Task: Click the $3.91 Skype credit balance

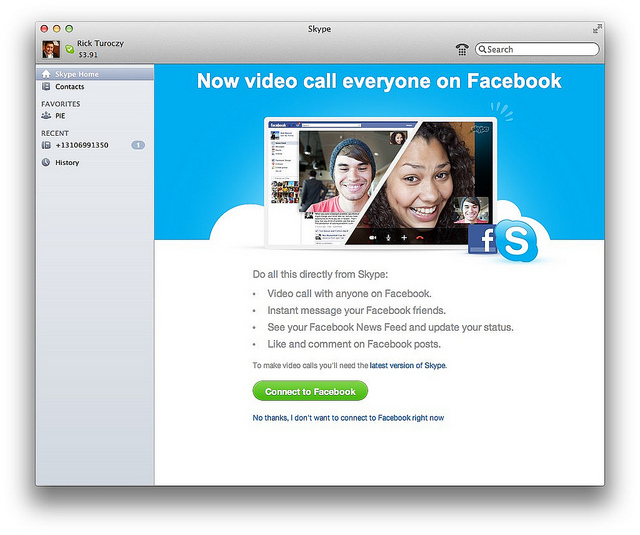Action: 88,55
